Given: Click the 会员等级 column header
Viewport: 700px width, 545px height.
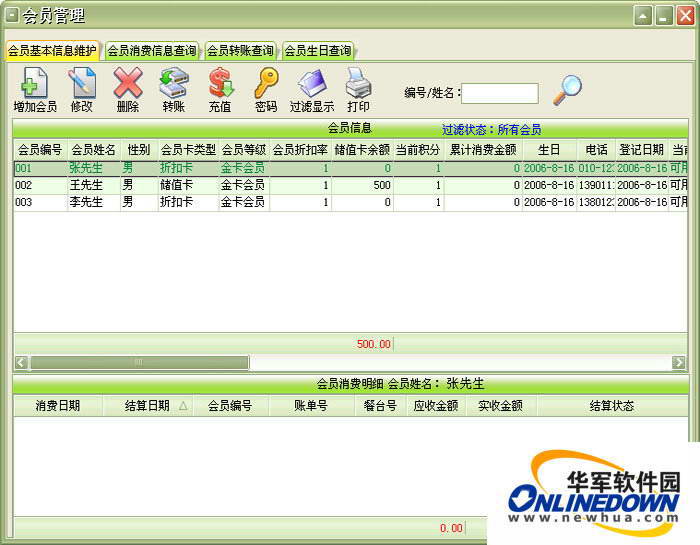Looking at the screenshot, I should pyautogui.click(x=244, y=150).
